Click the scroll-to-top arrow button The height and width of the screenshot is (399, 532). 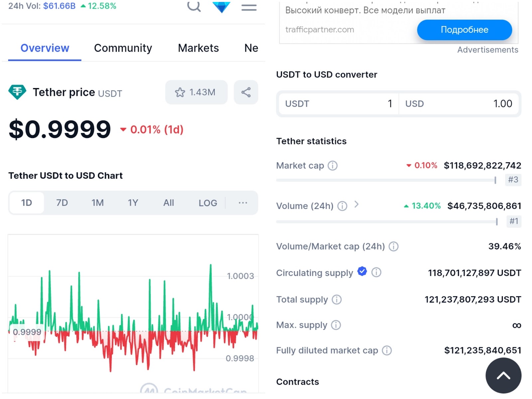pos(503,376)
